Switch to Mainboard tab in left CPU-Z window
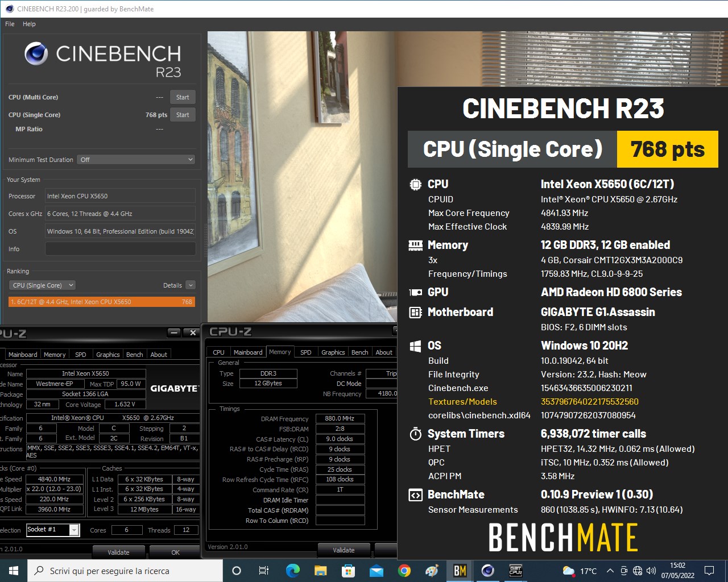Image resolution: width=728 pixels, height=582 pixels. tap(23, 354)
